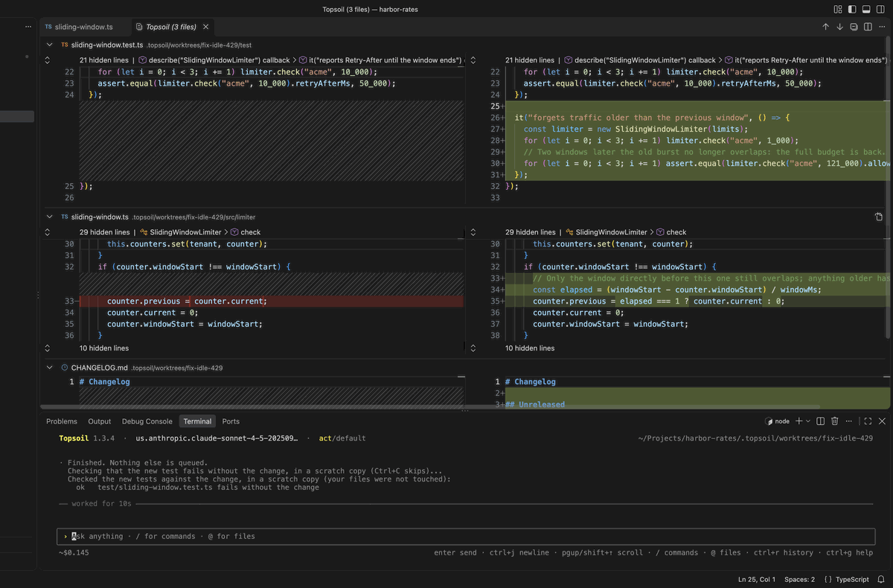Create a new terminal with plus icon
Screen dimensions: 893x588
pos(799,421)
